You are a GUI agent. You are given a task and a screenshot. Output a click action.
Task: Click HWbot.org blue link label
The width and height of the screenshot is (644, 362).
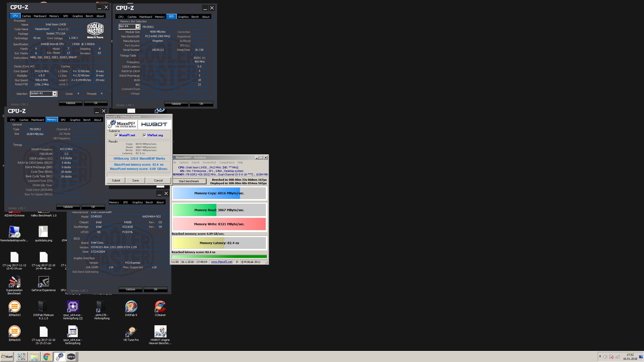155,135
